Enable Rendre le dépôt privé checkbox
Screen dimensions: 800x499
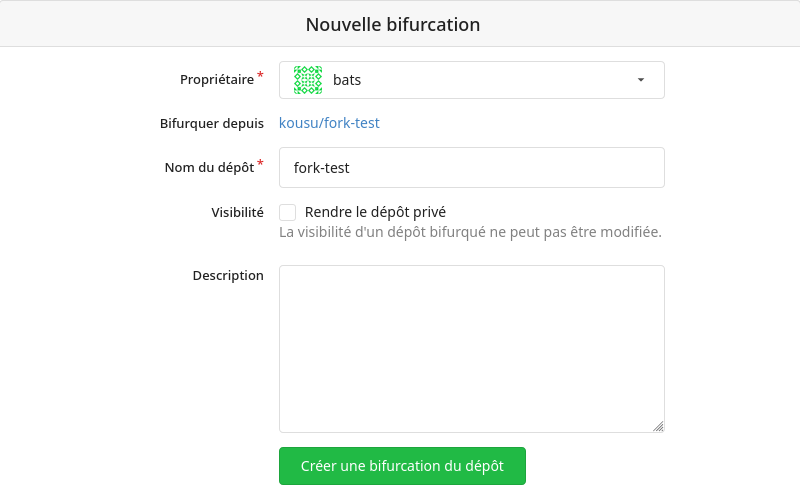[x=287, y=212]
